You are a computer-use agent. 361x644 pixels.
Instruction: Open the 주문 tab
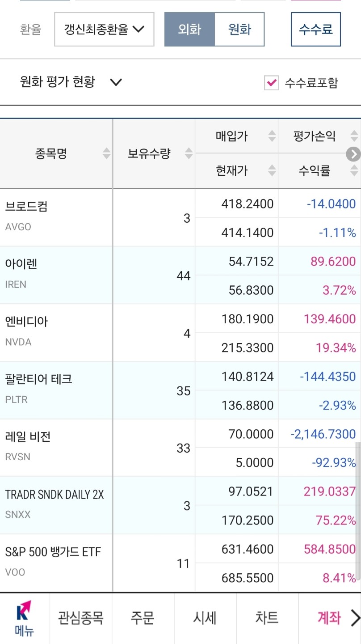click(x=143, y=618)
